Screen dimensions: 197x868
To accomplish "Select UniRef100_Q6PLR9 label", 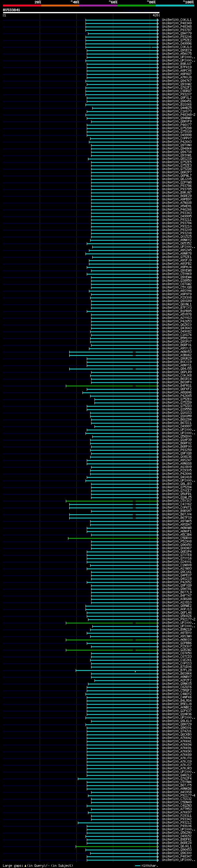I will coord(176,372).
